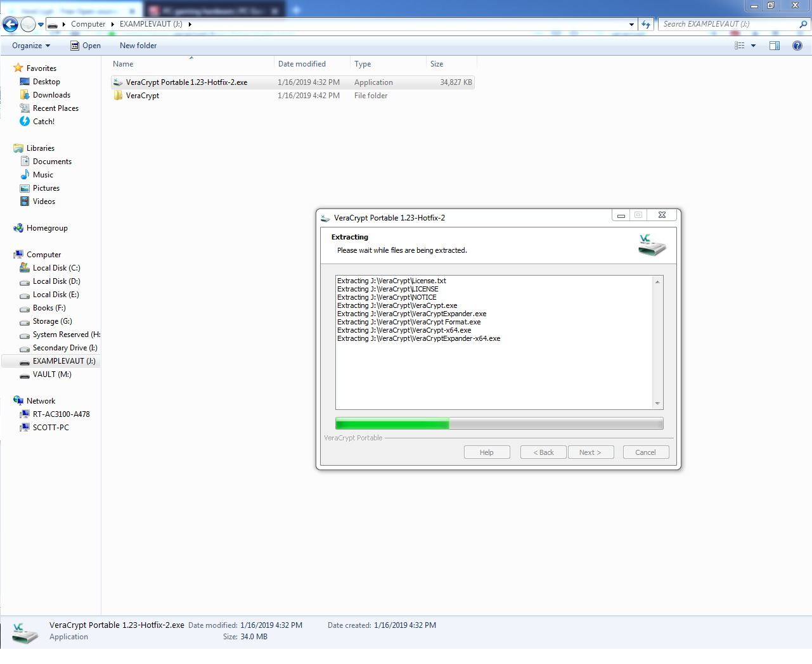Open Desktop in Favorites
812x664 pixels.
tap(46, 82)
